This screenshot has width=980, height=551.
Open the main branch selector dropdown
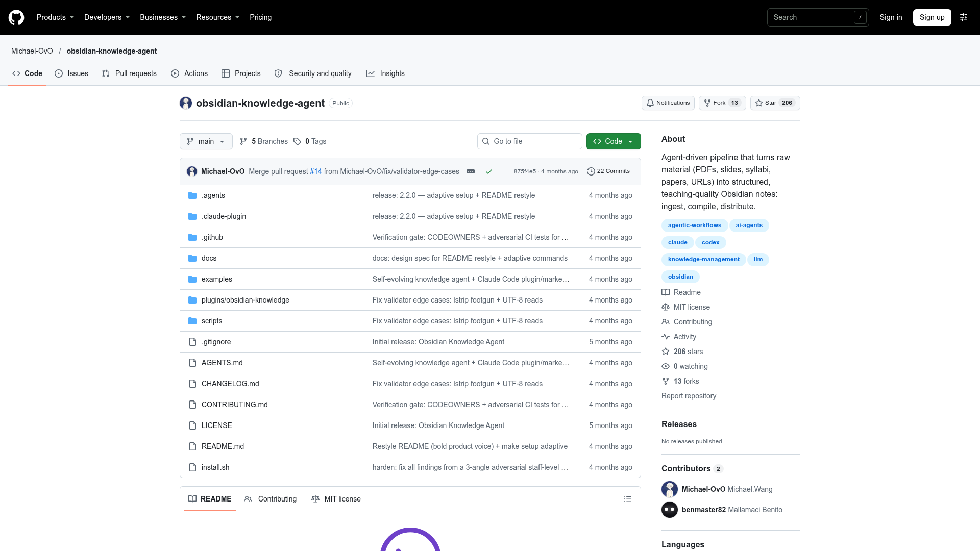click(x=206, y=141)
